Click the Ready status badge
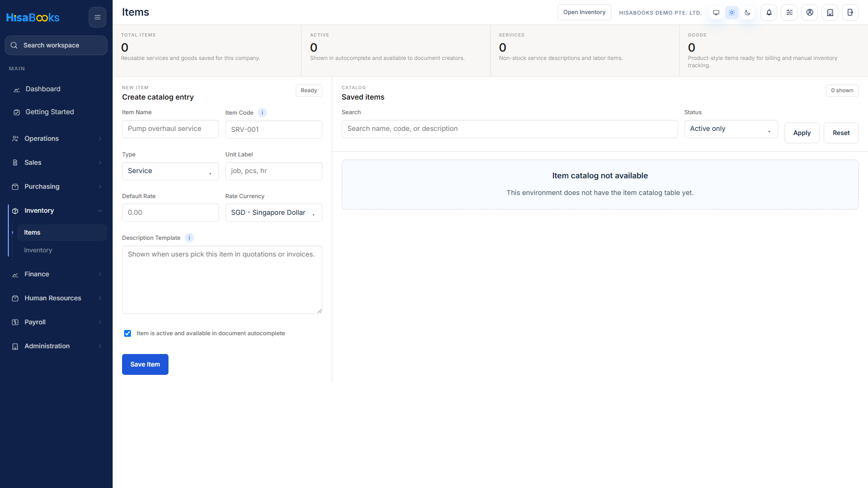The height and width of the screenshot is (488, 868). (309, 91)
